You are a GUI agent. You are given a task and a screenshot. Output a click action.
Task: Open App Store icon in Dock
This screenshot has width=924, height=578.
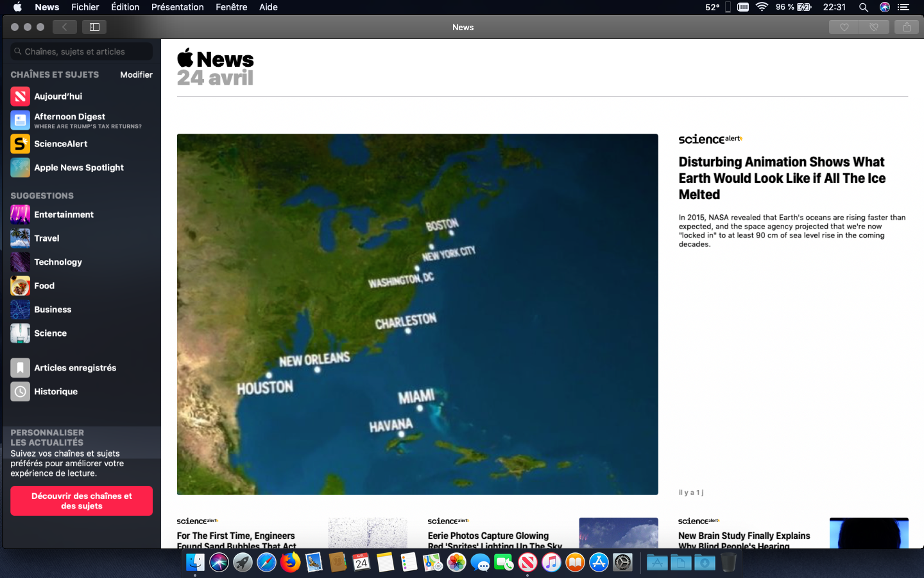(x=599, y=563)
